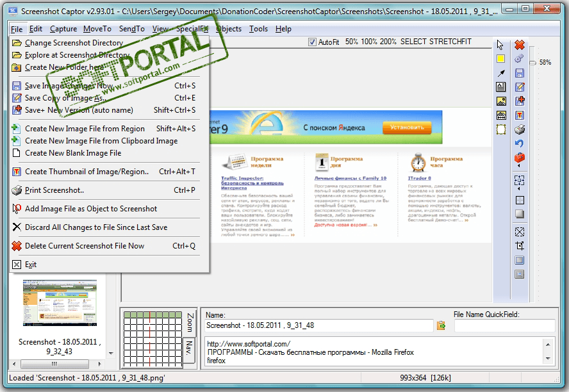Select the arrow pointer tool in right toolbar
Screen dimensions: 569x392
(500, 45)
